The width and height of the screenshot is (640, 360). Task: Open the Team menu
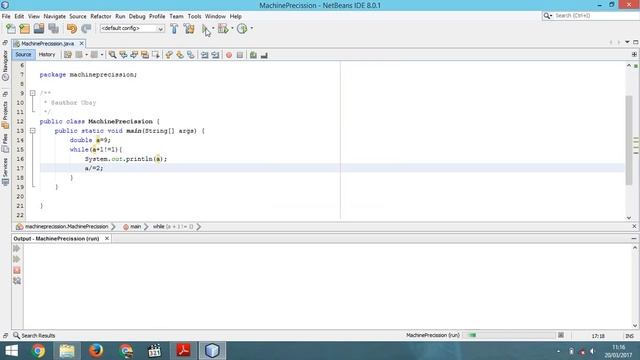tap(176, 16)
